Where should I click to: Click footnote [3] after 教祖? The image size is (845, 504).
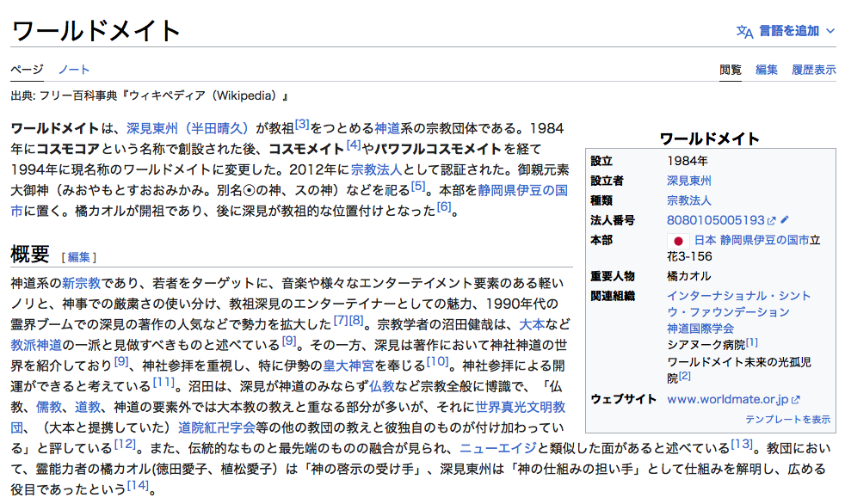[302, 125]
